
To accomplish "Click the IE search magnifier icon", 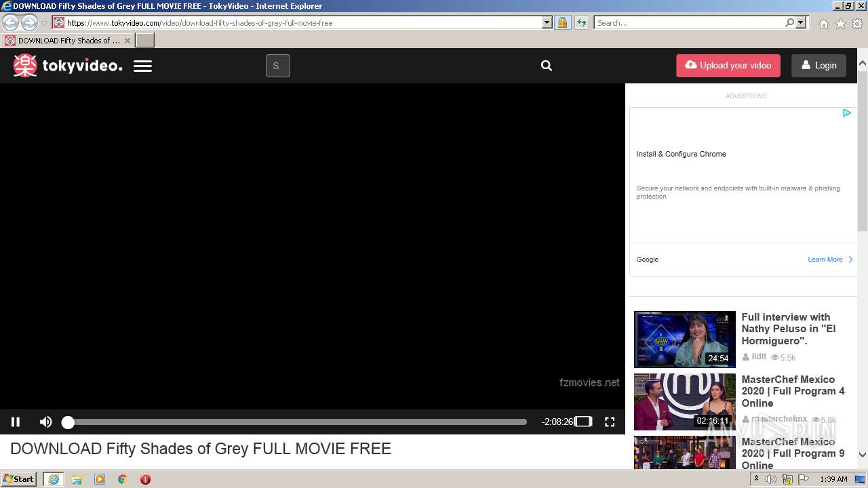I will (789, 22).
